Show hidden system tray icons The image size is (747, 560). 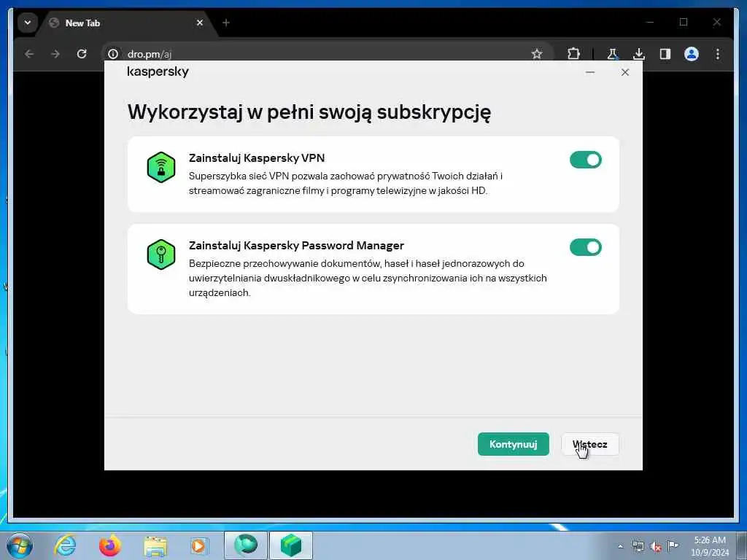pyautogui.click(x=620, y=546)
